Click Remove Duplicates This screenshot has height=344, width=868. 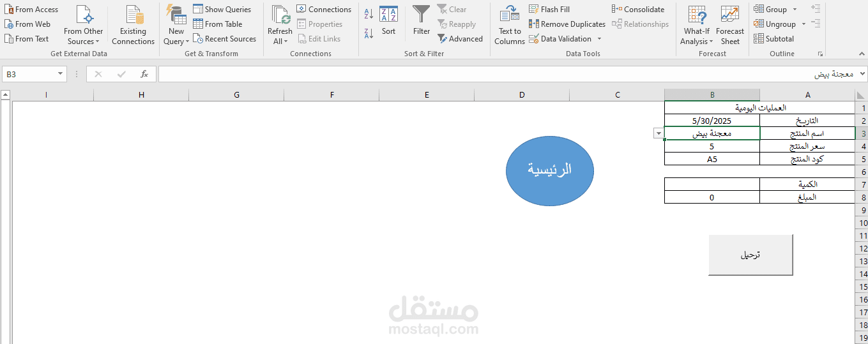point(567,24)
